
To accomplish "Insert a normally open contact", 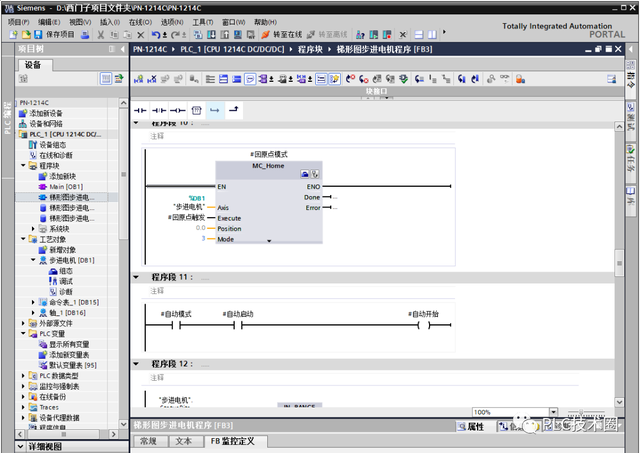I will coord(140,110).
